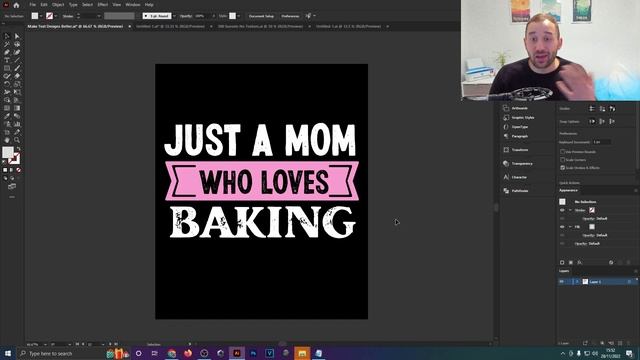
Task: Select the Curvature tool
Action: 17,52
